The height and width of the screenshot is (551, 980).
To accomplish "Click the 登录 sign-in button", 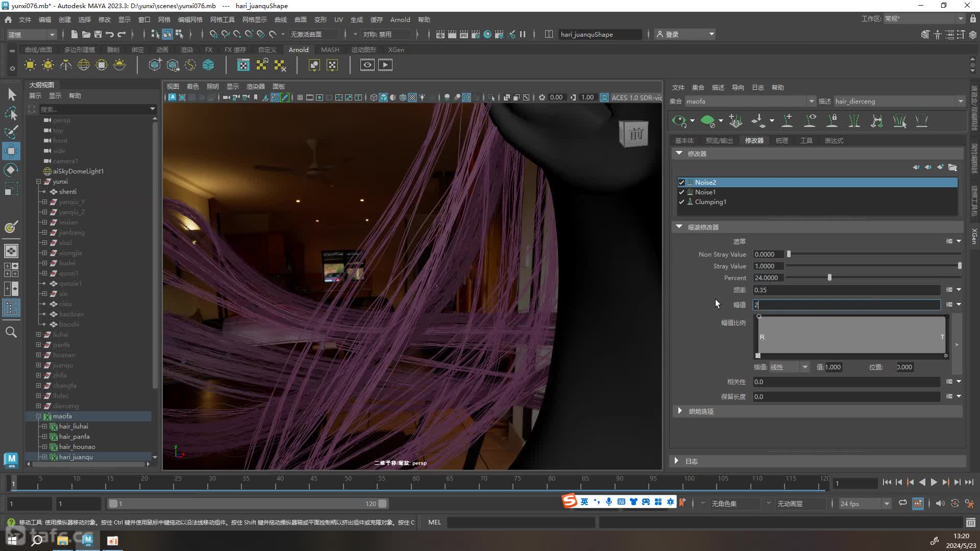I will tap(685, 34).
